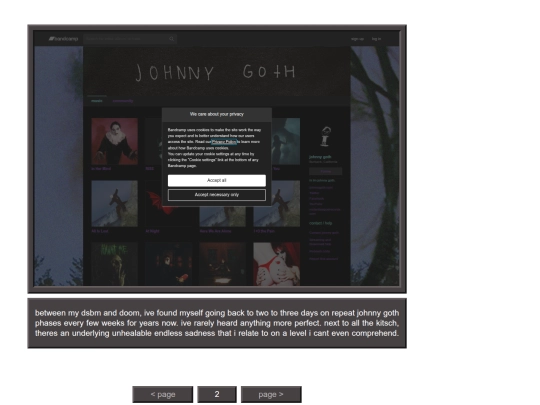Click the 'johnny goth' artist name in sidebar
The image size is (540, 405).
tap(320, 157)
